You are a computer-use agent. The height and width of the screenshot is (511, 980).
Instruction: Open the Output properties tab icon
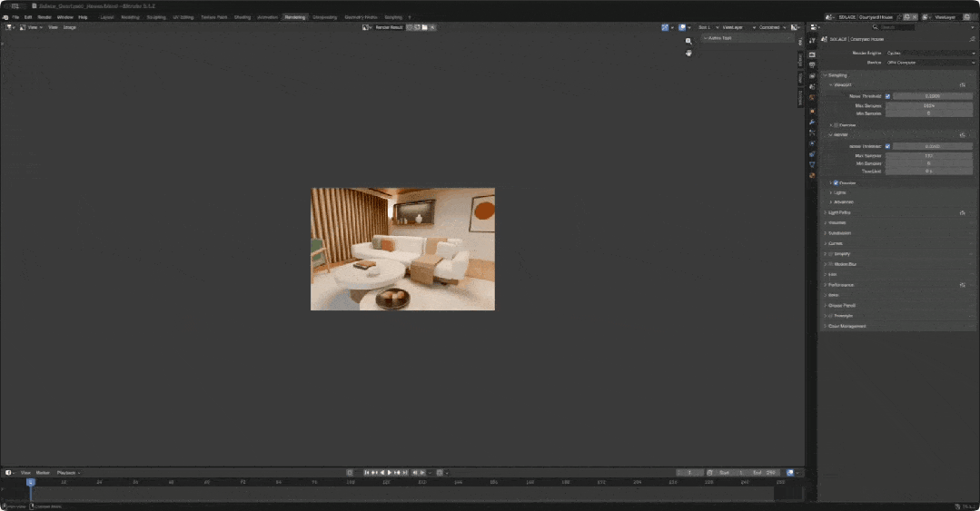(812, 65)
